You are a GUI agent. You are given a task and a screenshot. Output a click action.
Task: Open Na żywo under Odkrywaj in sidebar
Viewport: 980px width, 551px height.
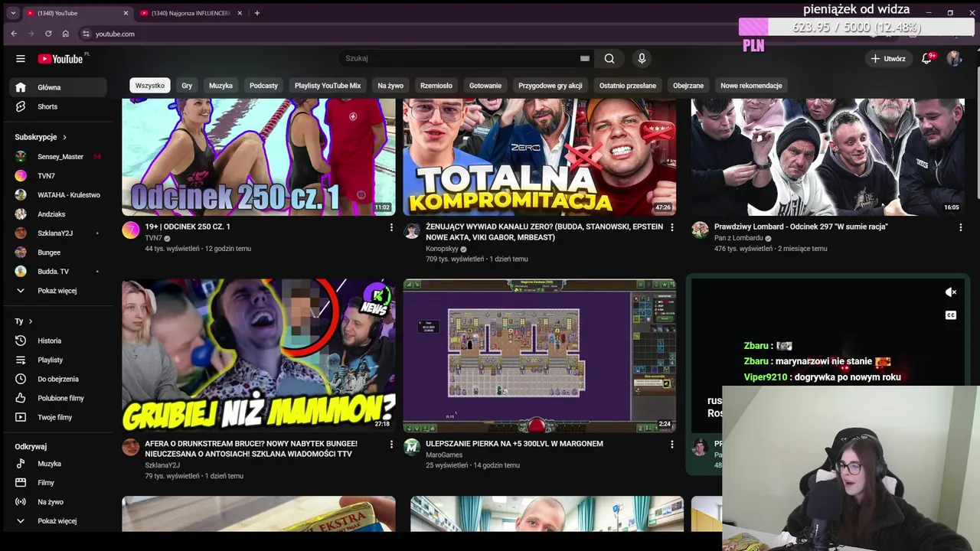coord(58,502)
